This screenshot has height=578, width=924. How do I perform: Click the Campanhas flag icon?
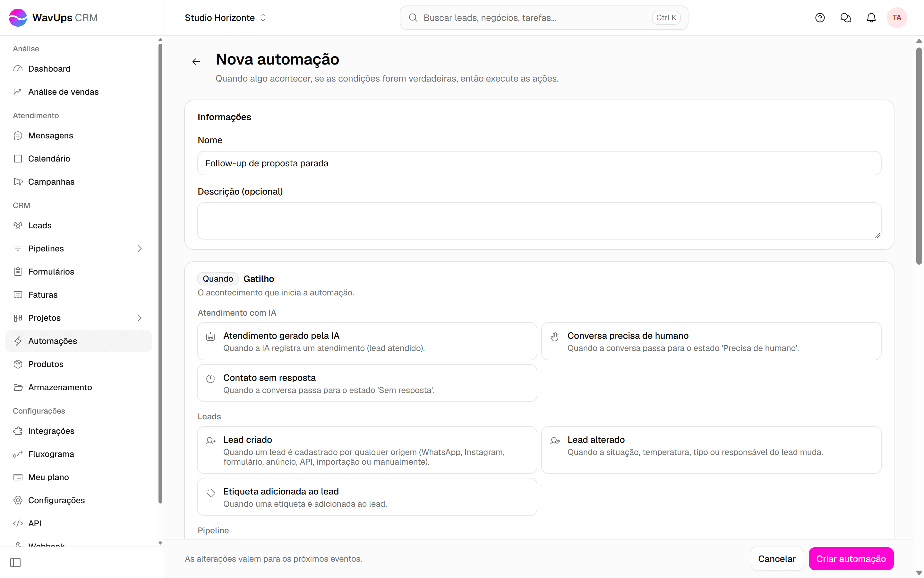tap(18, 181)
